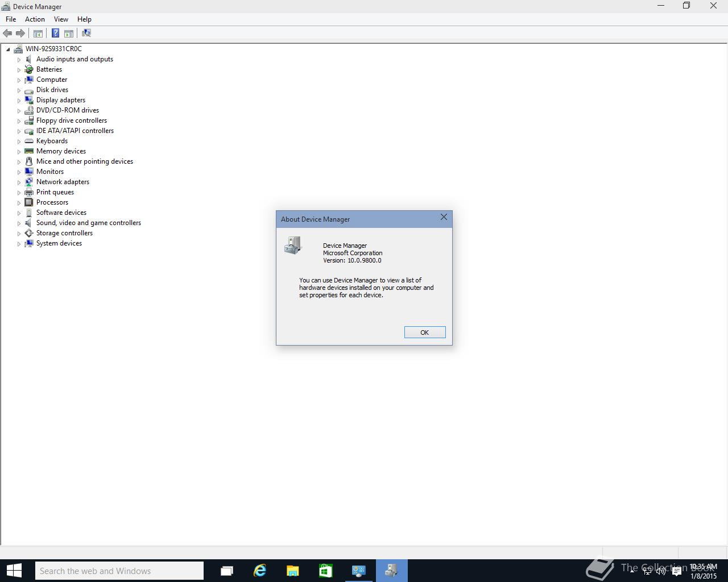Click OK in About Device Manager dialog
Screen dimensions: 728x582
(x=425, y=332)
